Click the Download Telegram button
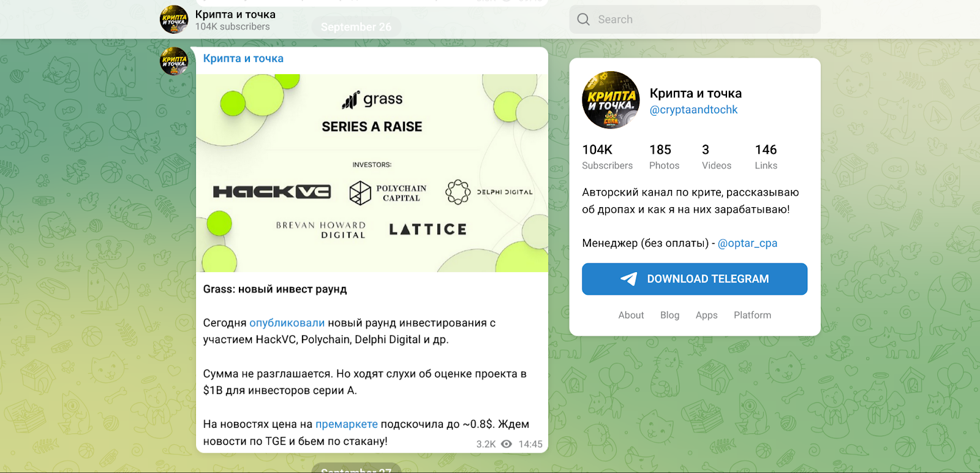The width and height of the screenshot is (980, 473). (x=695, y=279)
